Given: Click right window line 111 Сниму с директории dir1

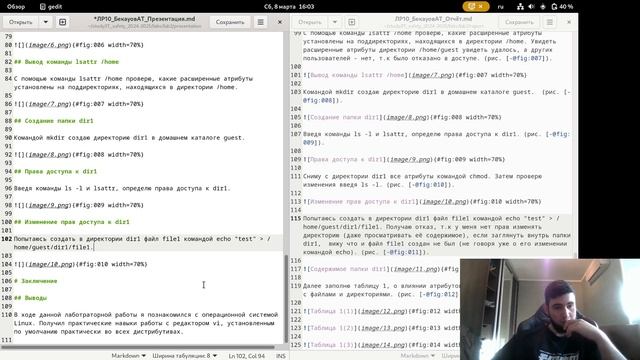Looking at the screenshot, I should pyautogui.click(x=423, y=180).
